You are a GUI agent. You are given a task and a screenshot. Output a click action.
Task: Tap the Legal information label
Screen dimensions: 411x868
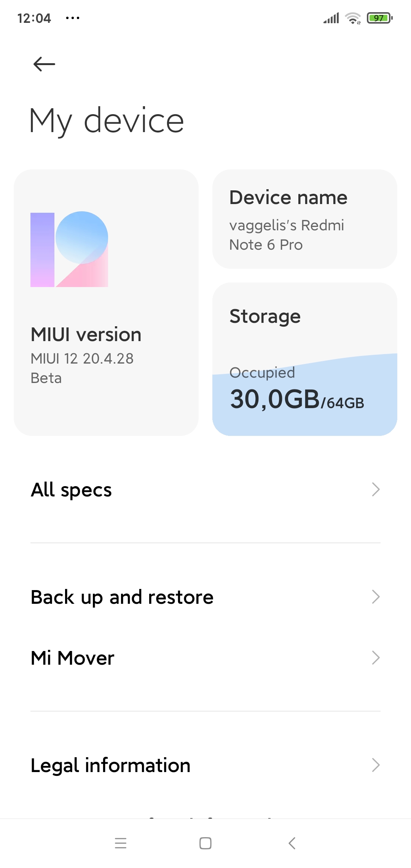click(111, 765)
